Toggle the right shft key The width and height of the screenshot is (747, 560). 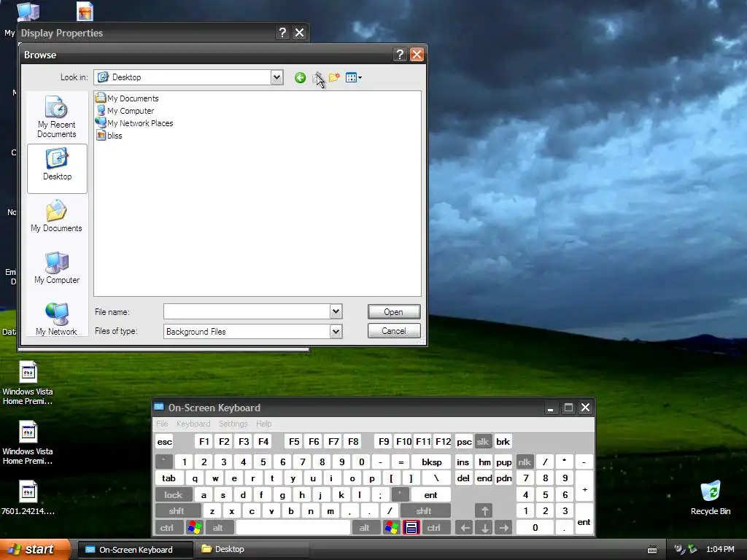424,511
